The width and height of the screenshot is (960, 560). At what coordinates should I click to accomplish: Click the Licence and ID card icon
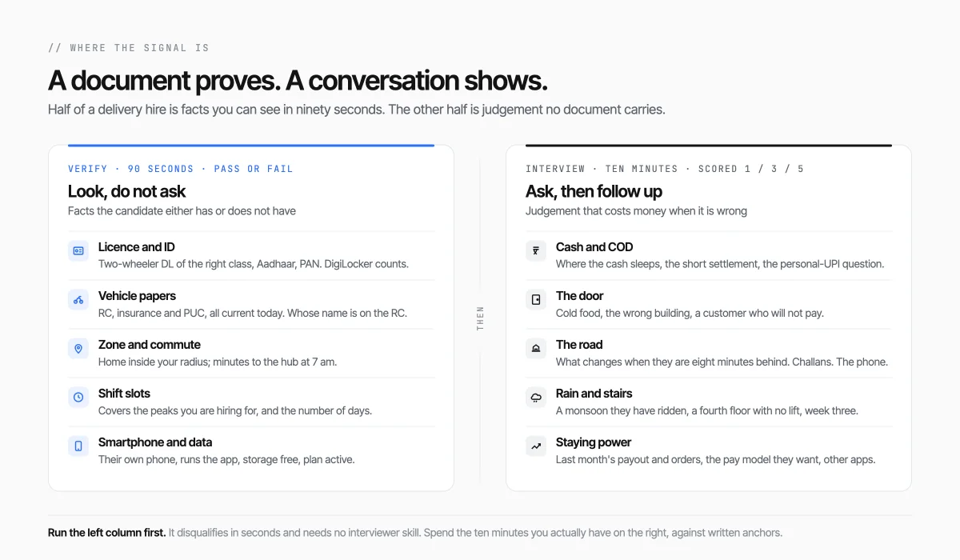pos(78,250)
